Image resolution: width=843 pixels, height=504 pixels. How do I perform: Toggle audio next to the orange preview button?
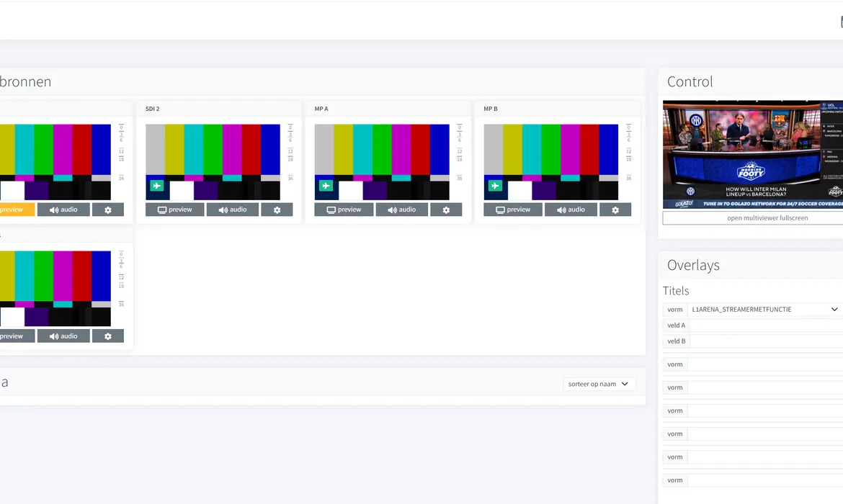pyautogui.click(x=63, y=210)
